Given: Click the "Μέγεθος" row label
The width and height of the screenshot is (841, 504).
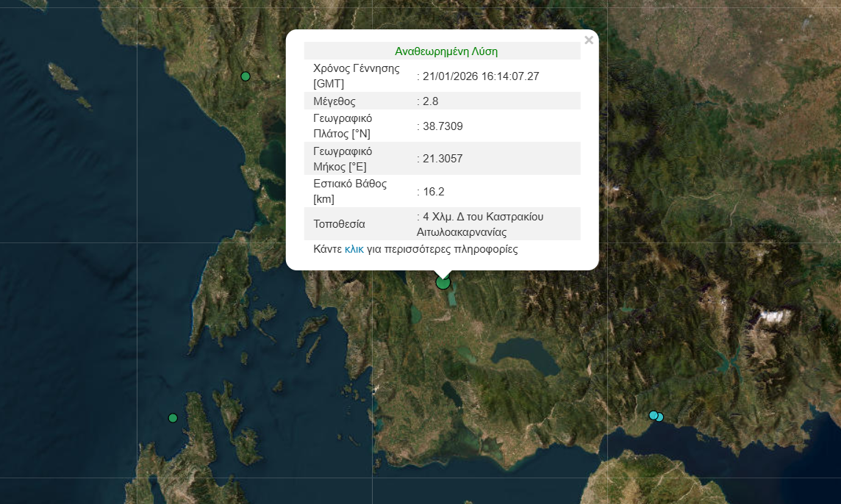Looking at the screenshot, I should pos(334,101).
